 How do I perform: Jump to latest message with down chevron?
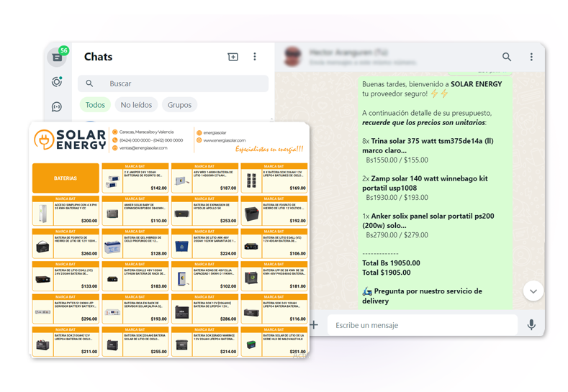[533, 291]
